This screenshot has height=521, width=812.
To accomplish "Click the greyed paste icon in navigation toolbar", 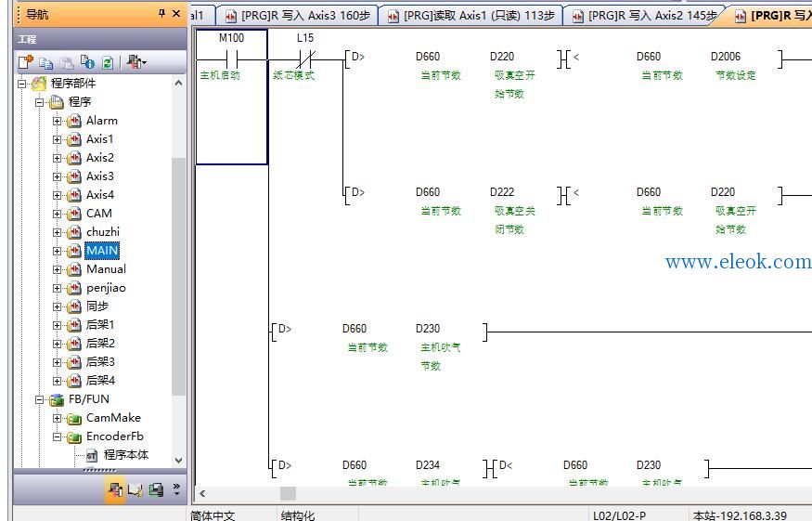I will coord(68,63).
